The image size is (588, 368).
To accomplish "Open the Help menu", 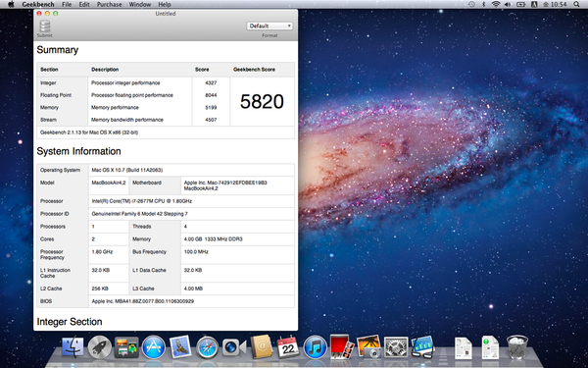I will pyautogui.click(x=165, y=5).
